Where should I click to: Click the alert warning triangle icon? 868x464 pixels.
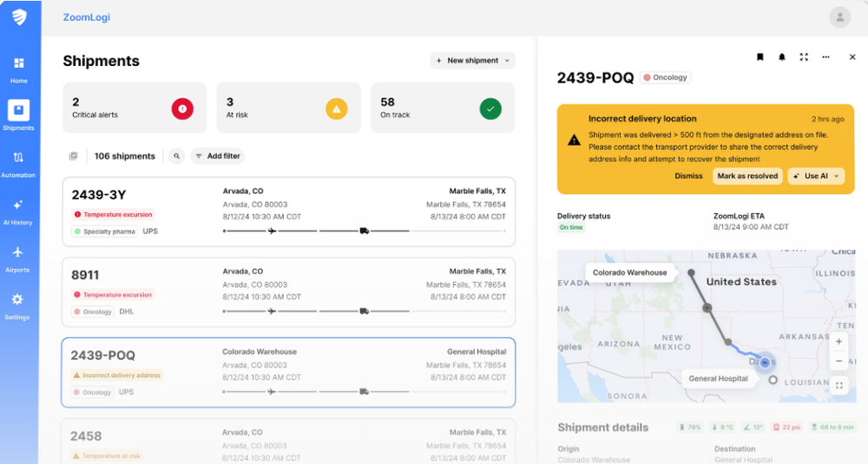pos(574,140)
